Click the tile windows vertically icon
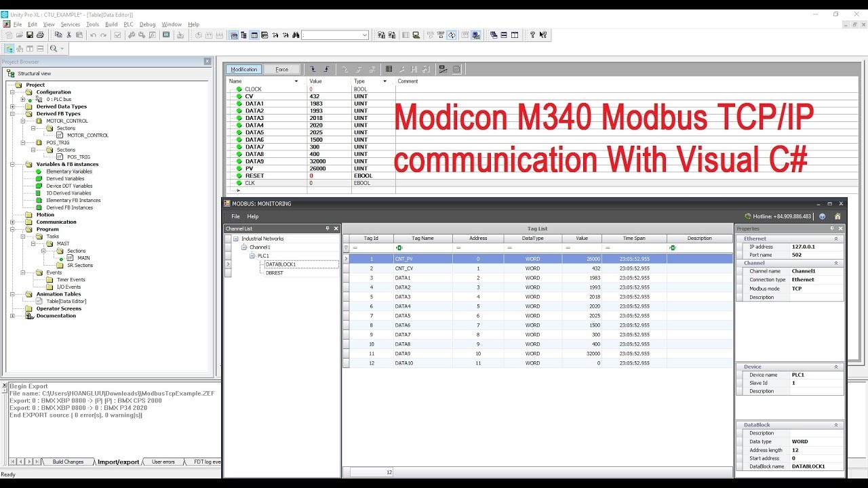This screenshot has height=488, width=868. 515,35
